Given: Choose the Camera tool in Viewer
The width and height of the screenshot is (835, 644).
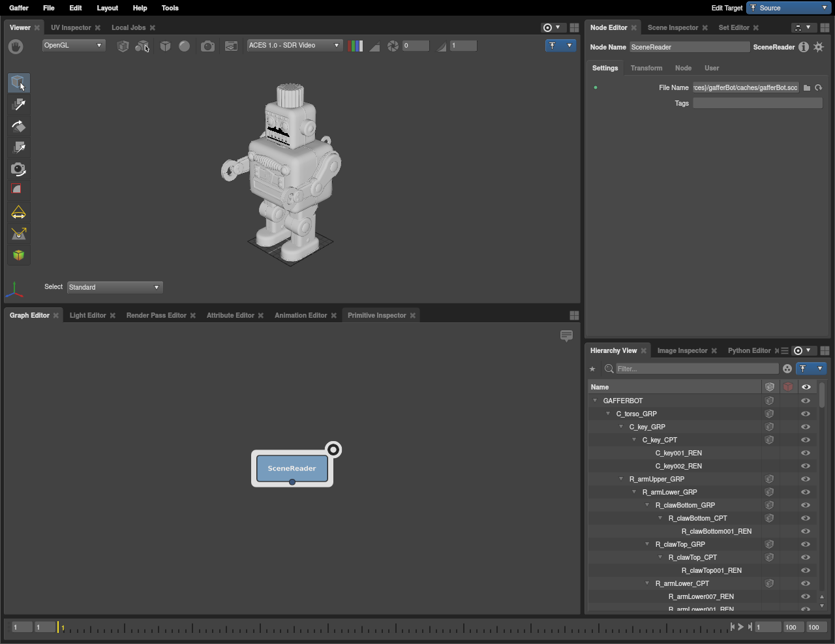Looking at the screenshot, I should pyautogui.click(x=18, y=169).
